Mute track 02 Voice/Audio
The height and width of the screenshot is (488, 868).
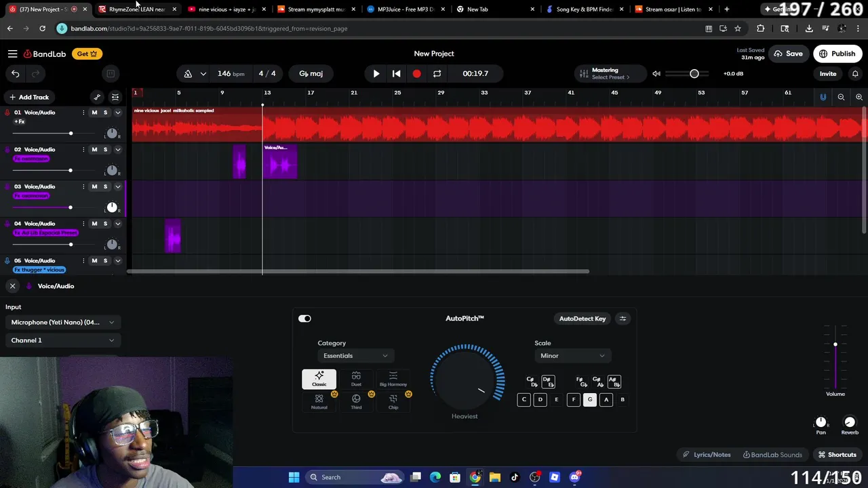pyautogui.click(x=94, y=149)
